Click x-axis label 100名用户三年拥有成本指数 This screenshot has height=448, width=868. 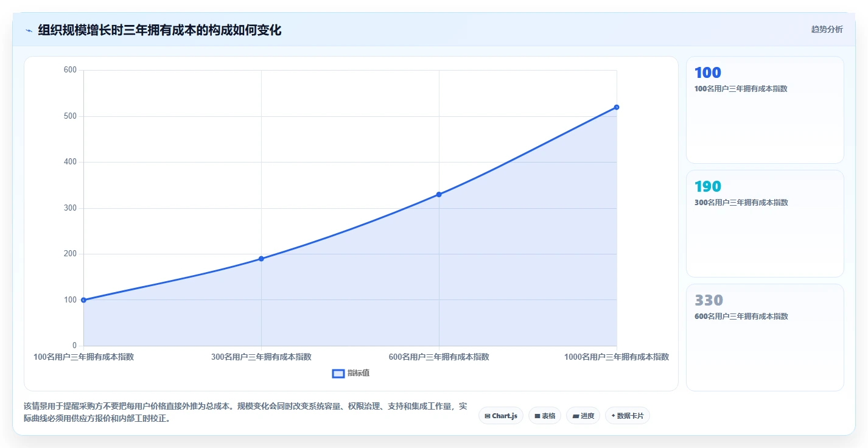tap(83, 357)
